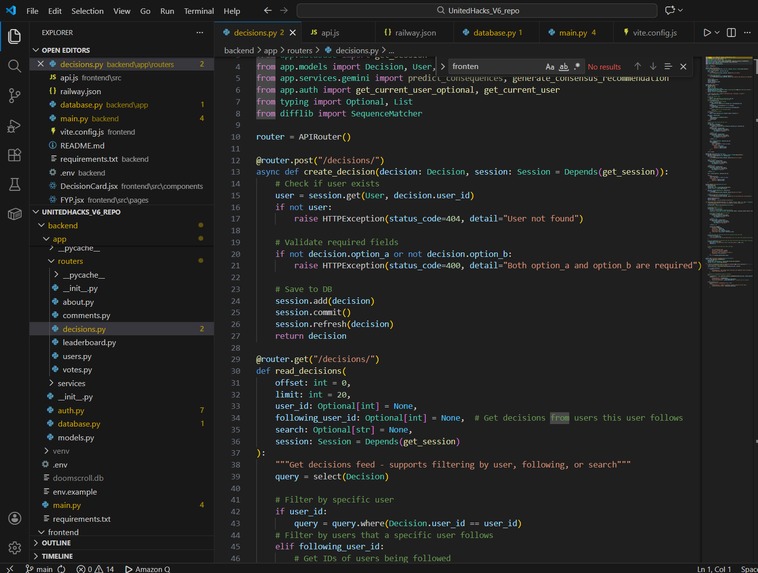This screenshot has width=758, height=573.
Task: Click in the find input field
Action: (496, 67)
